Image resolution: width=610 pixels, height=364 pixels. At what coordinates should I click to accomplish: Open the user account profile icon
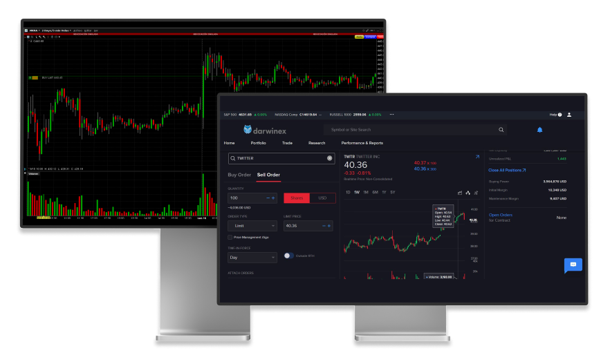coord(569,115)
